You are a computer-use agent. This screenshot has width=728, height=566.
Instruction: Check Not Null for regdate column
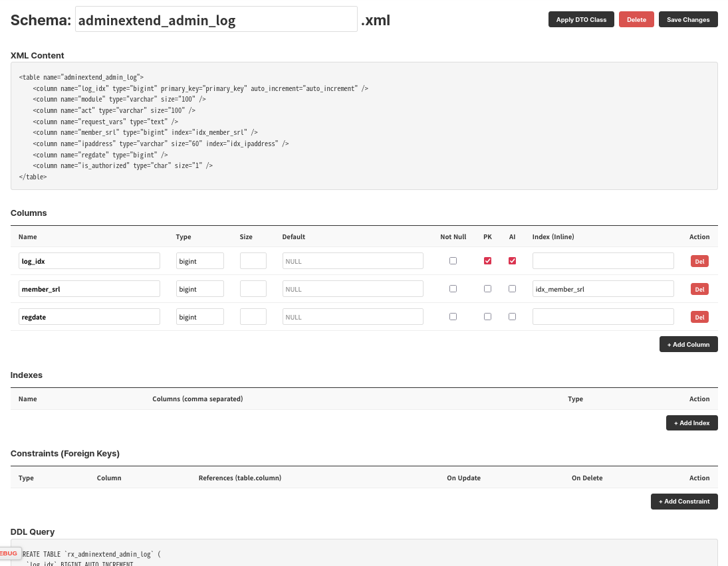coord(453,317)
